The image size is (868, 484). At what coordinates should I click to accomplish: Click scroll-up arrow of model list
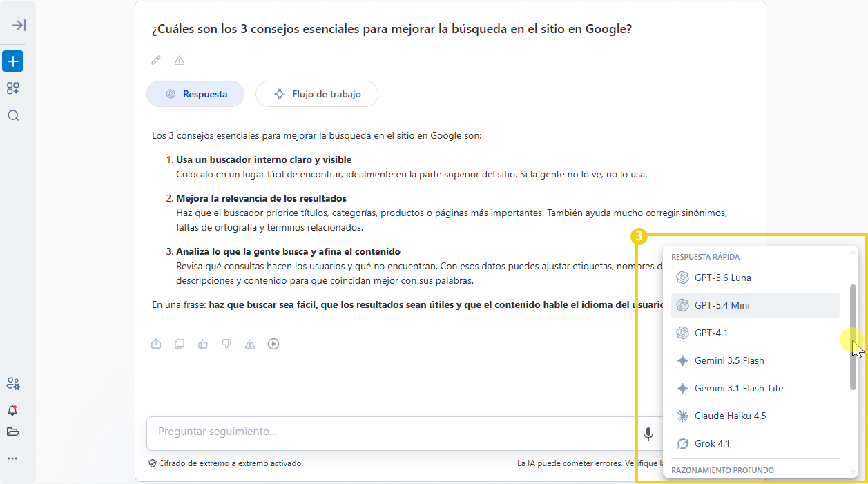[x=853, y=252]
